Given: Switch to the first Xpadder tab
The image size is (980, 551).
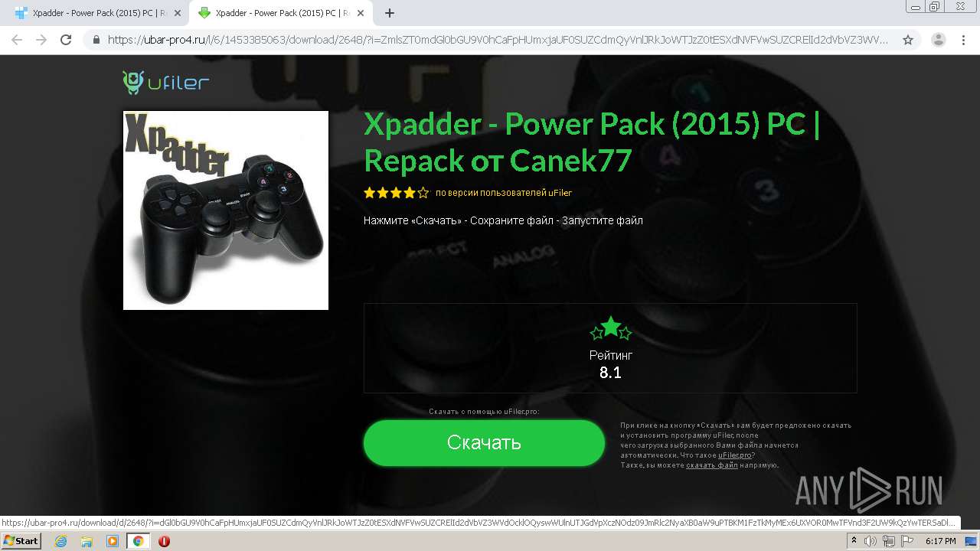Looking at the screenshot, I should pyautogui.click(x=96, y=13).
